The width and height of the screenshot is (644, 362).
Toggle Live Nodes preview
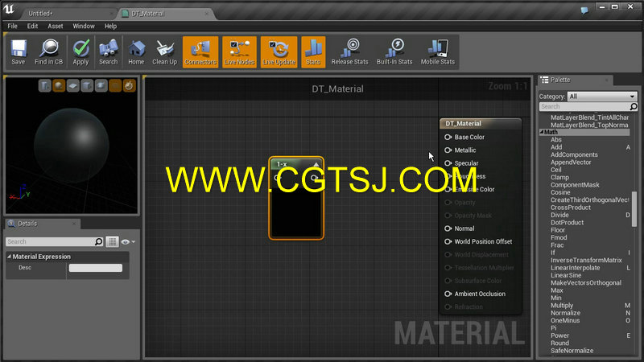click(239, 51)
